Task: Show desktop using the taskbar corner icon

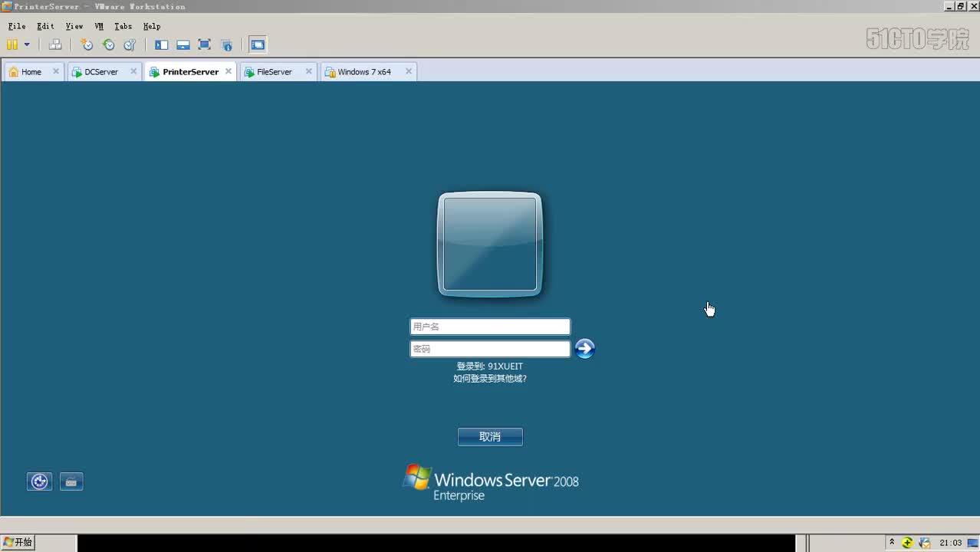Action: [972, 543]
